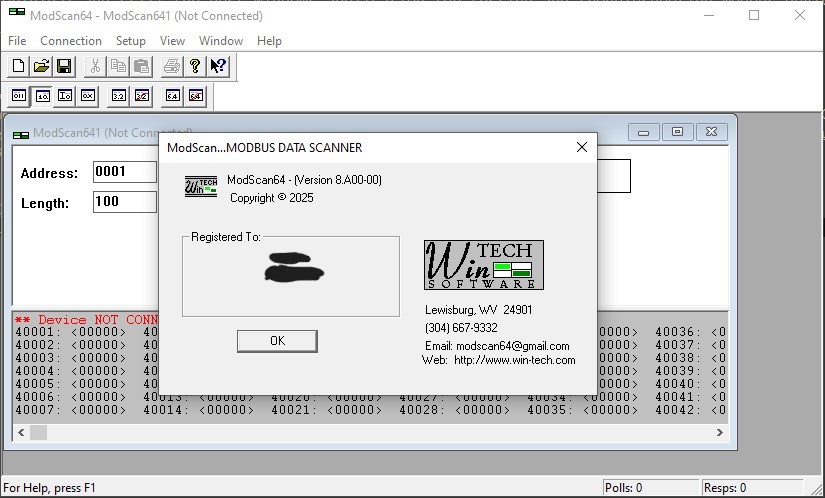Click the ModScan64 app icon in title bar
Screen dimensions: 825x498
[x=17, y=12]
